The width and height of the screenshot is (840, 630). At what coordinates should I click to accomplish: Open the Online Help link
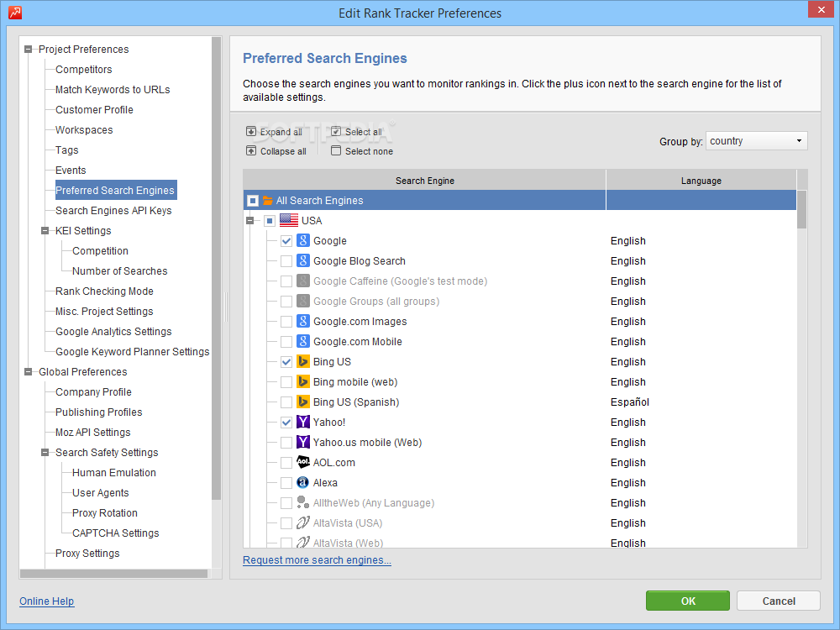pyautogui.click(x=46, y=601)
